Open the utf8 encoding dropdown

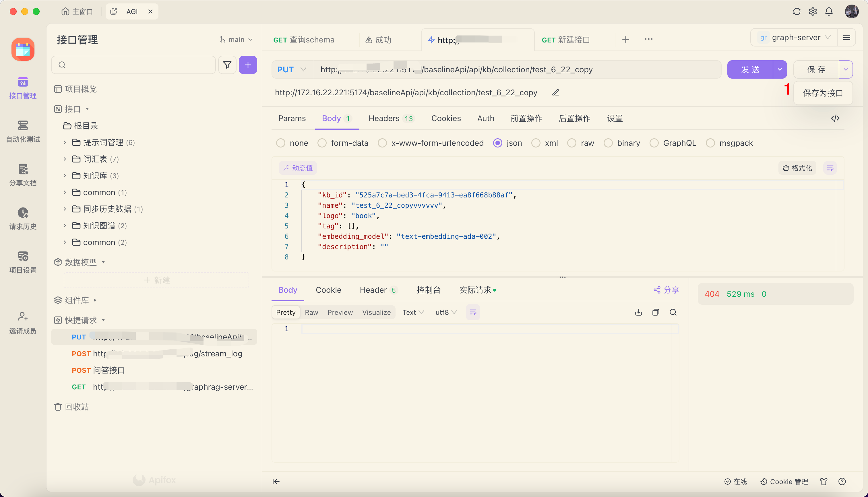[x=446, y=312]
